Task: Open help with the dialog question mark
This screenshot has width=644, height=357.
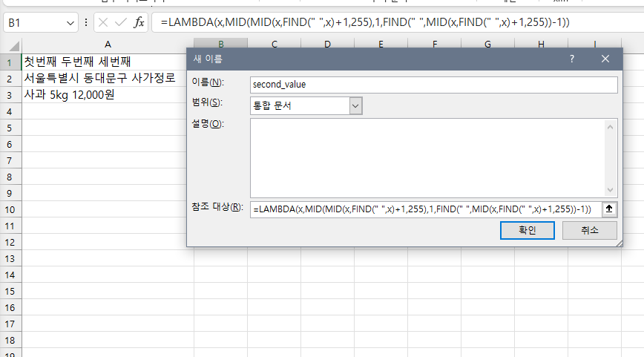Action: tap(572, 59)
